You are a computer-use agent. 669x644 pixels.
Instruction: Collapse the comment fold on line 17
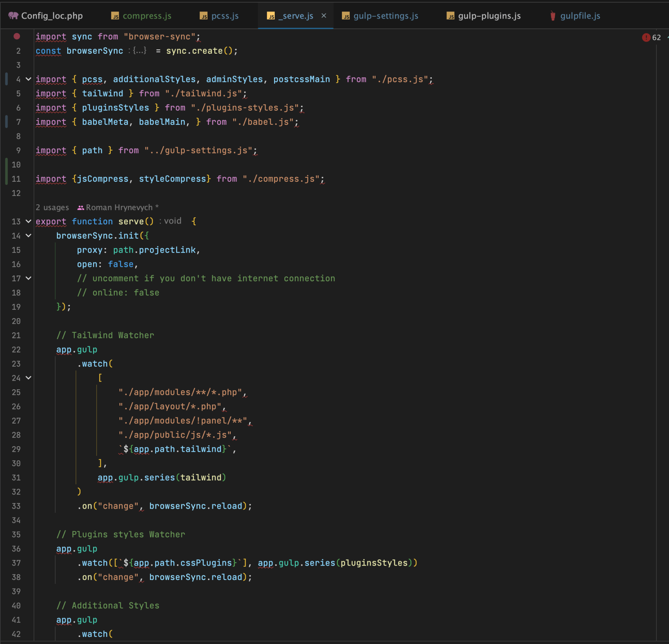point(29,278)
